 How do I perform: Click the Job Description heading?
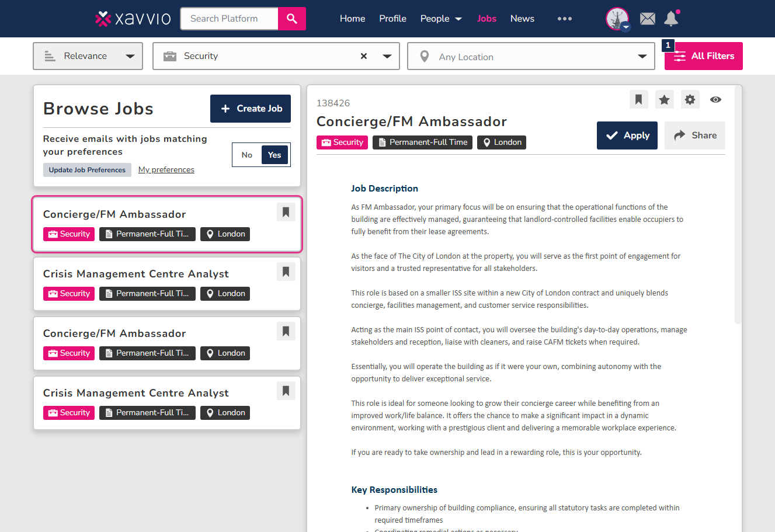(385, 189)
